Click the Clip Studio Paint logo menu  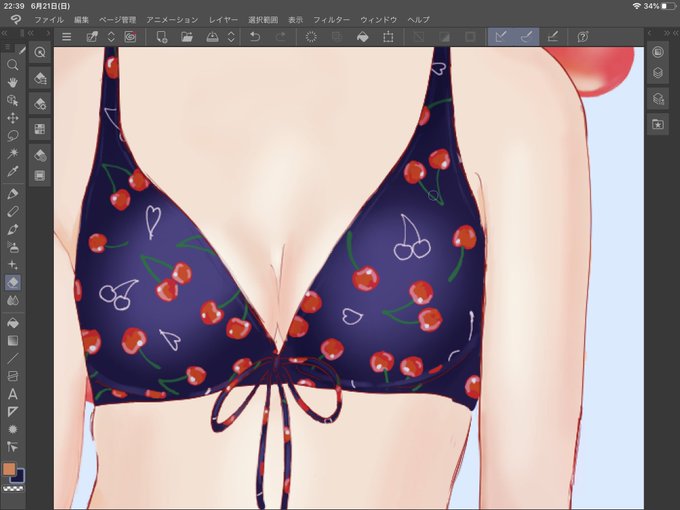16,20
